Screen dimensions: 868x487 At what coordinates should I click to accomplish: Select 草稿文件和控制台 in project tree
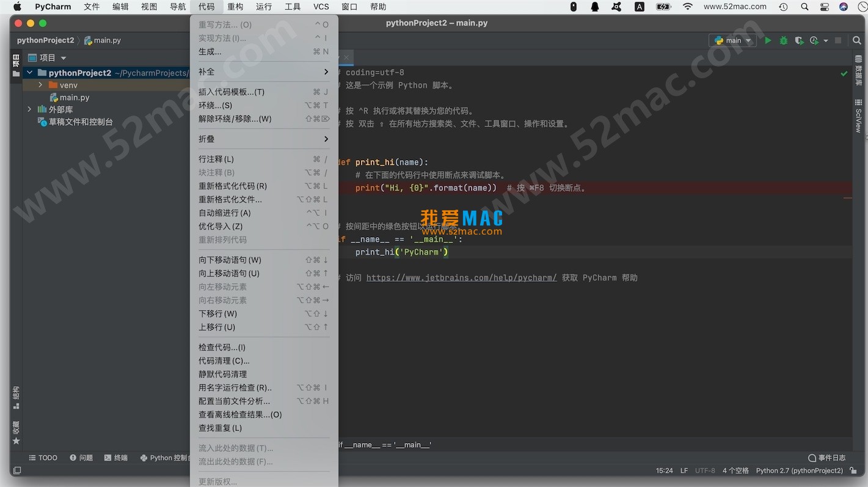point(75,122)
